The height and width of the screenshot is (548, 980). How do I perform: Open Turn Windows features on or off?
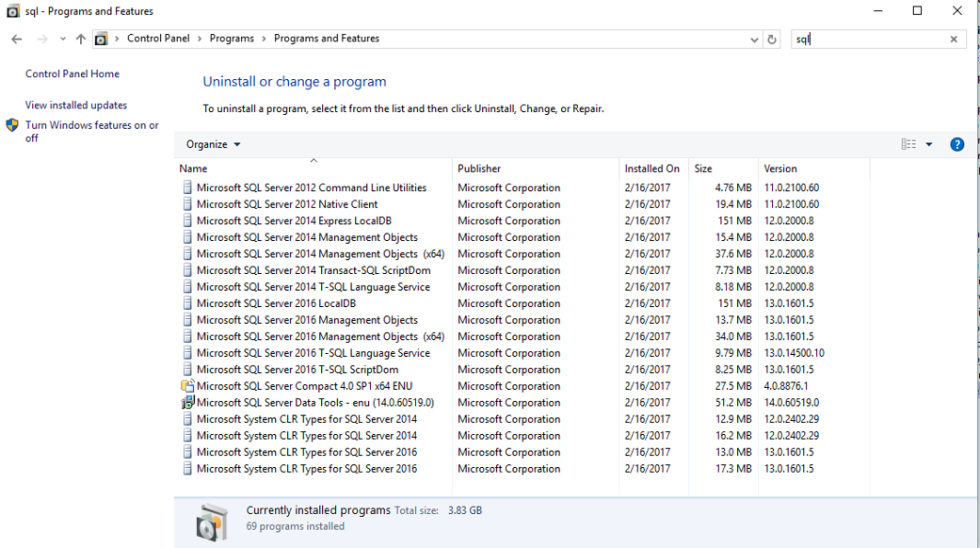pos(92,131)
